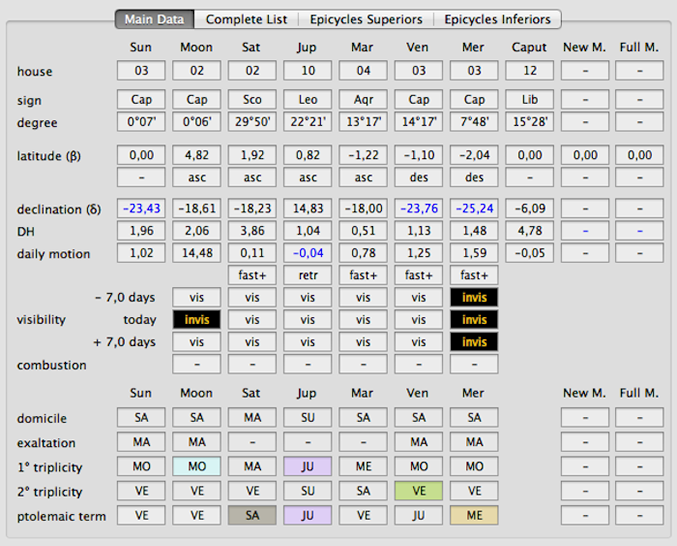
Task: Select the Jup sign cell Leo
Action: coord(308,100)
